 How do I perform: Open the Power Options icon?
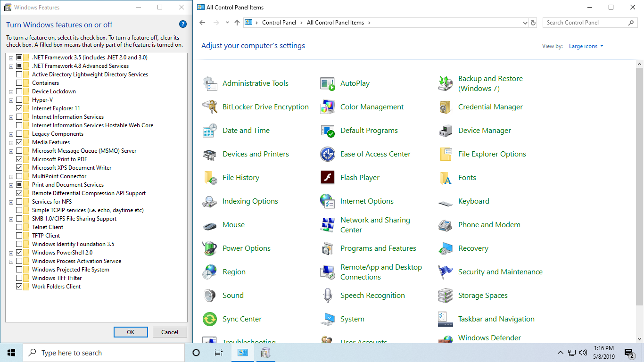click(210, 248)
